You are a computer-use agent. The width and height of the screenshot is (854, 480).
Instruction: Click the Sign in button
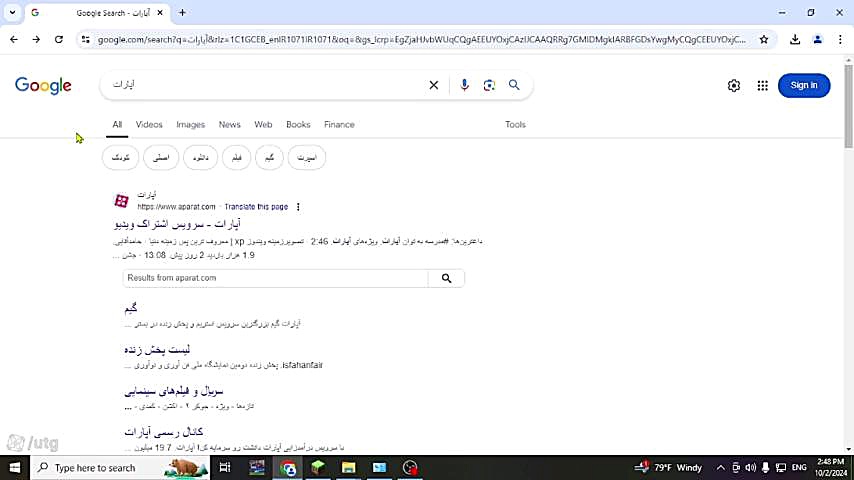coord(804,86)
